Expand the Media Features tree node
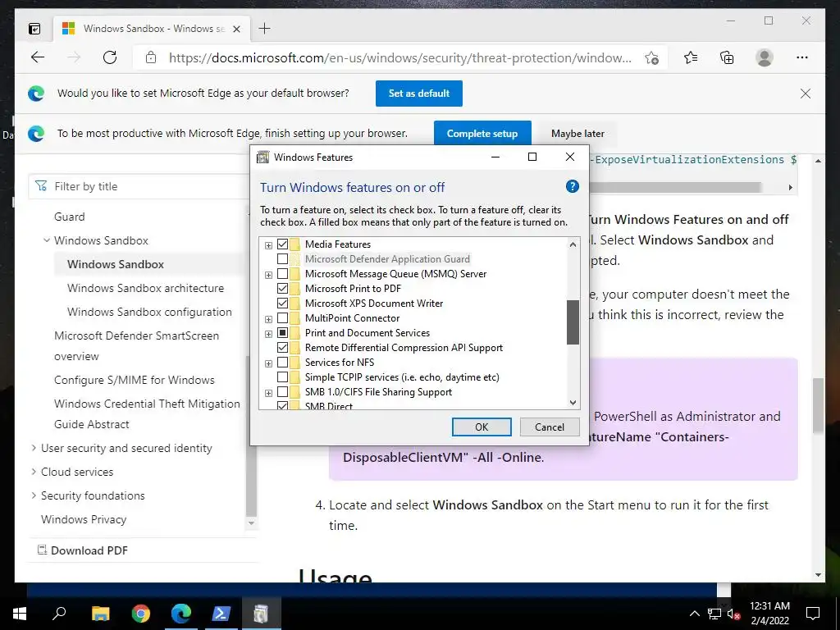 (268, 245)
